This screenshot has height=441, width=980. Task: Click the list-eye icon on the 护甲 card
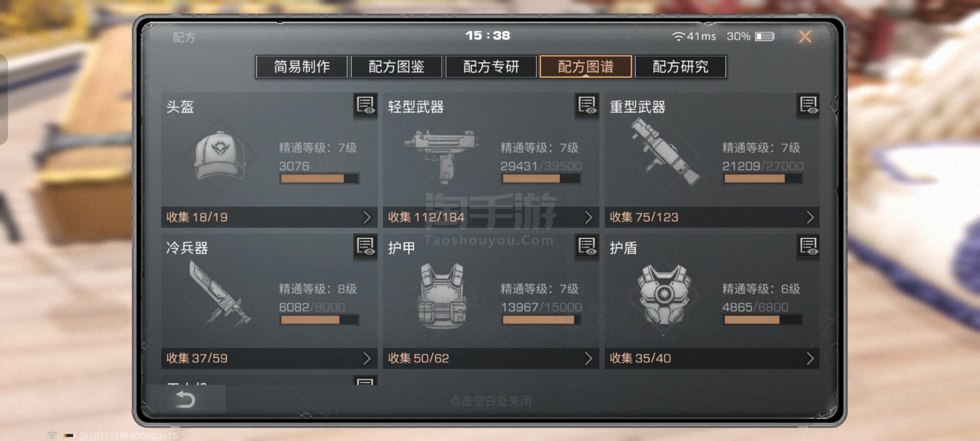[587, 247]
